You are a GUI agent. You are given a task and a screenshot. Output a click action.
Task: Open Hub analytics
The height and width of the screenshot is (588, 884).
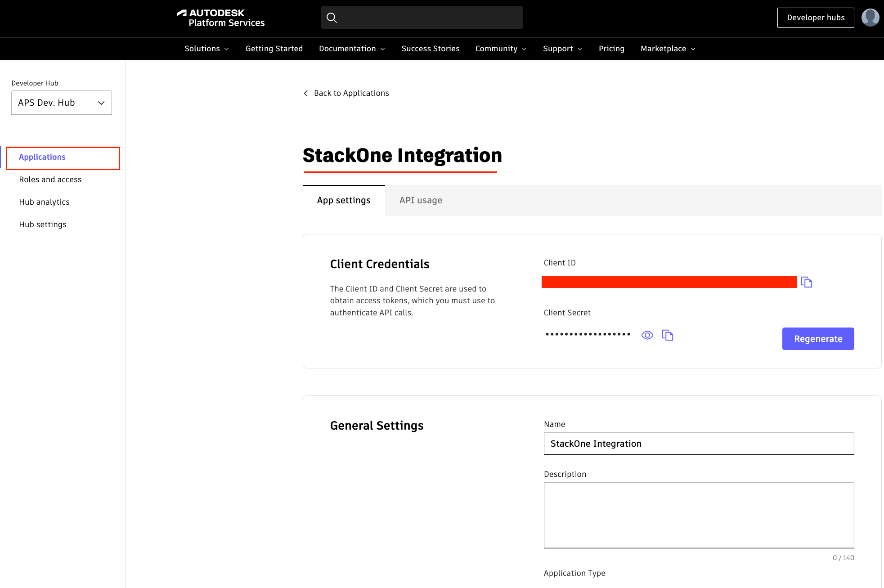click(x=45, y=202)
